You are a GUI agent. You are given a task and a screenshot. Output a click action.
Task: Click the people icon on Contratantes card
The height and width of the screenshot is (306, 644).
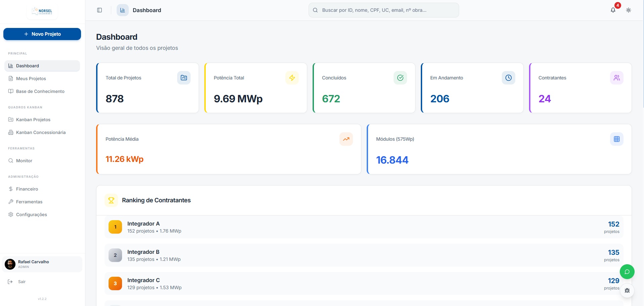point(616,77)
